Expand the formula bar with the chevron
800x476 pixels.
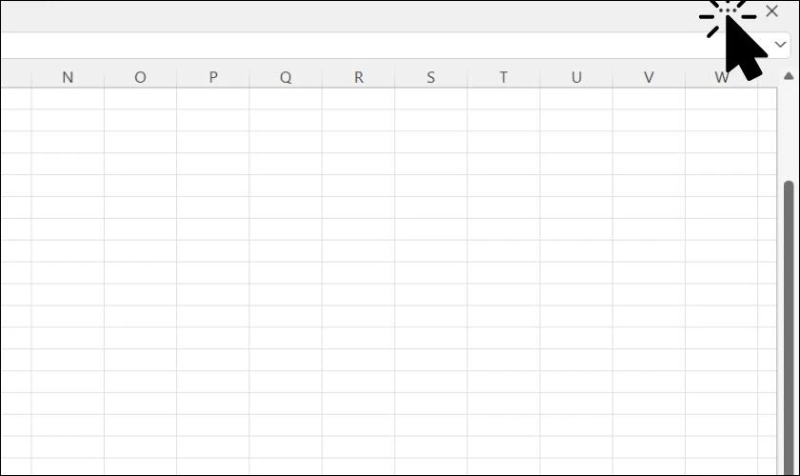coord(781,45)
